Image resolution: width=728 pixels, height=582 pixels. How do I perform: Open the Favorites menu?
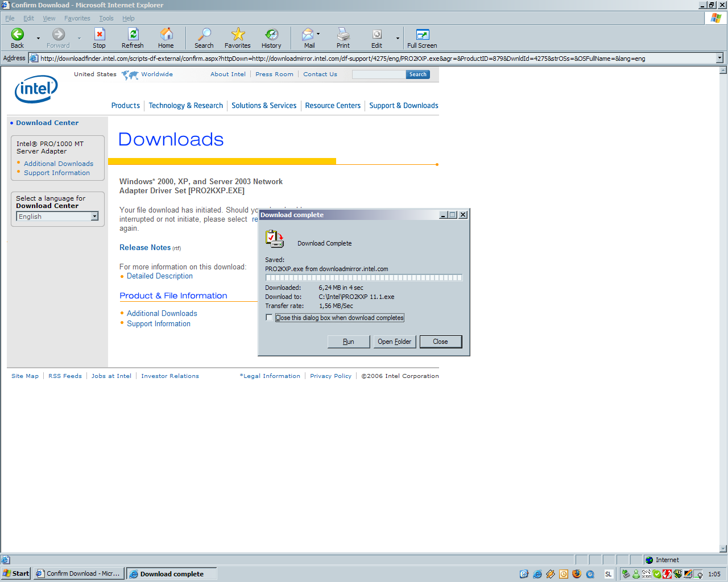coord(77,18)
